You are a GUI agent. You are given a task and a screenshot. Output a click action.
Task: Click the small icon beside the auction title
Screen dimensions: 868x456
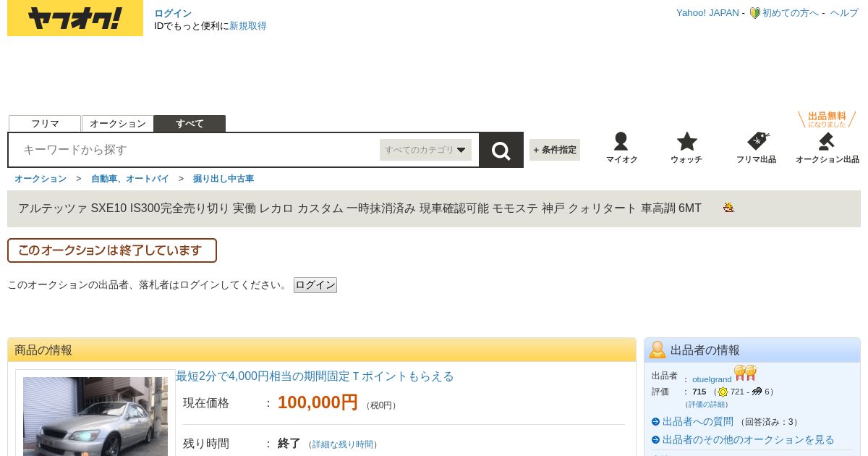[728, 208]
